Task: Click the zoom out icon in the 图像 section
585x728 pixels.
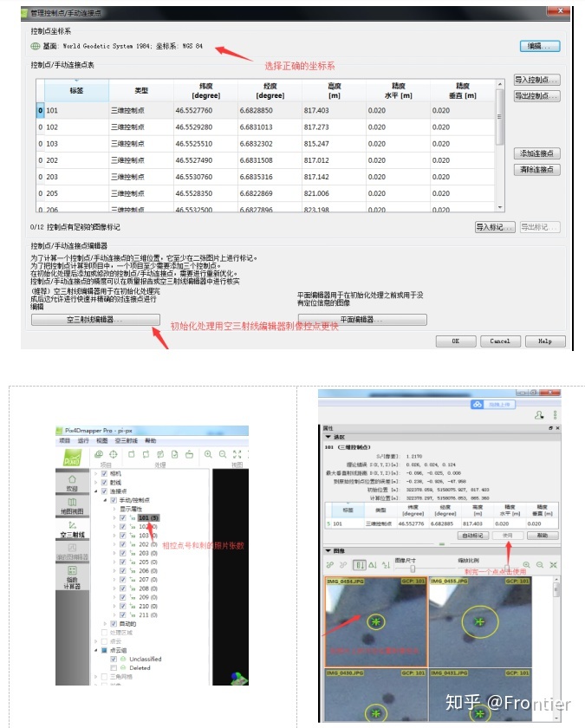Action: click(x=540, y=564)
